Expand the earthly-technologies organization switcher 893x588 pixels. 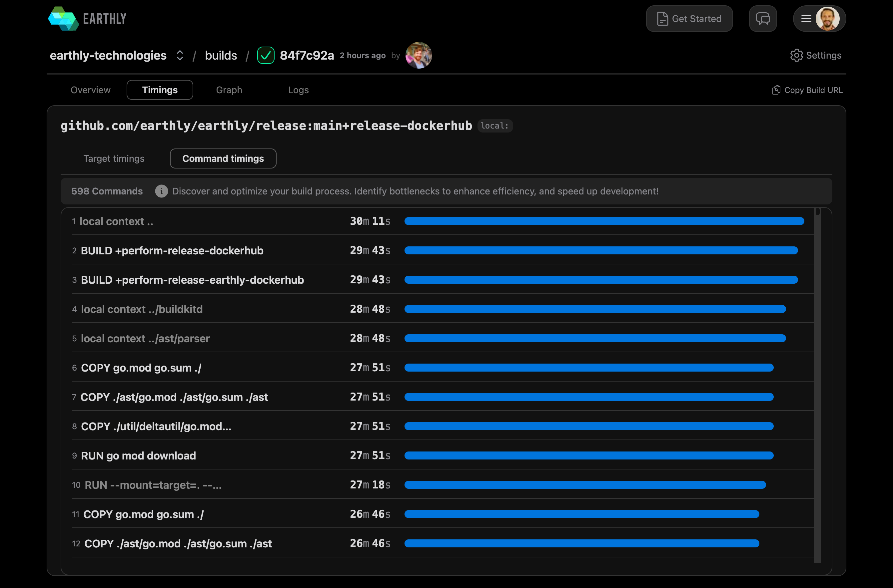tap(180, 56)
